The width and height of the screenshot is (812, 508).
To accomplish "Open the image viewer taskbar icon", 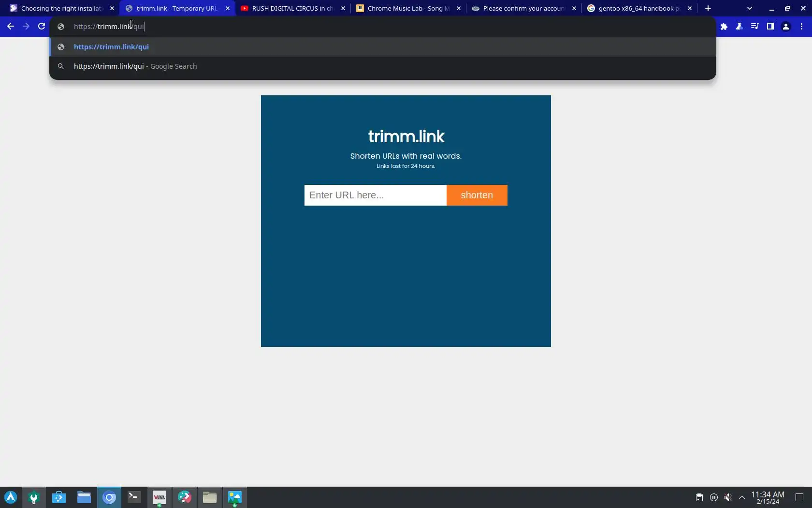I will pyautogui.click(x=235, y=497).
